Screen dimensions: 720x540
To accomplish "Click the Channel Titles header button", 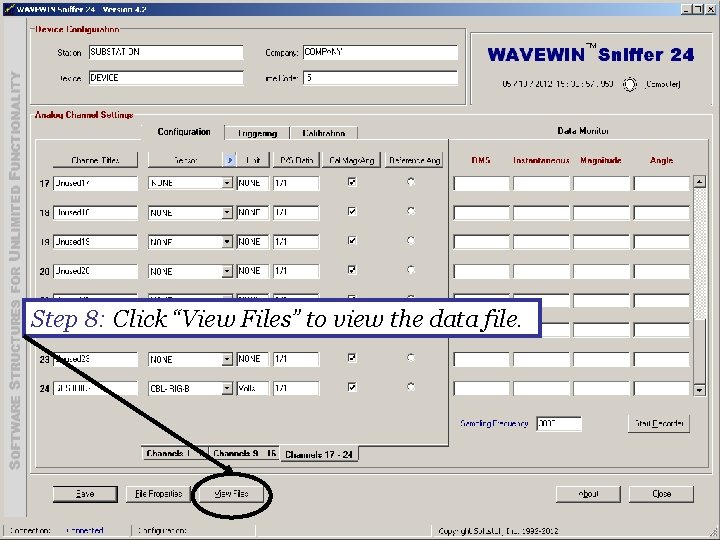I will [x=95, y=160].
